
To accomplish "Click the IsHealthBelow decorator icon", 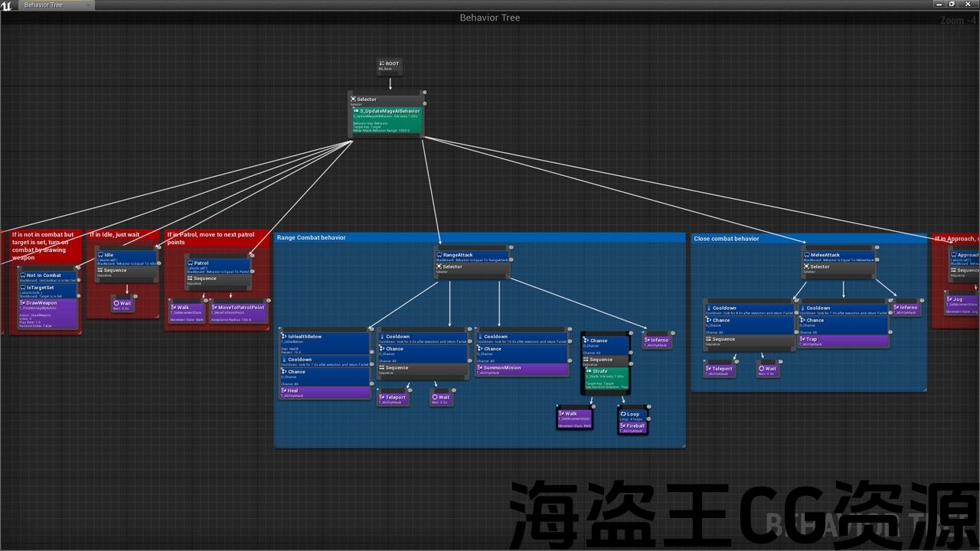I will 284,337.
